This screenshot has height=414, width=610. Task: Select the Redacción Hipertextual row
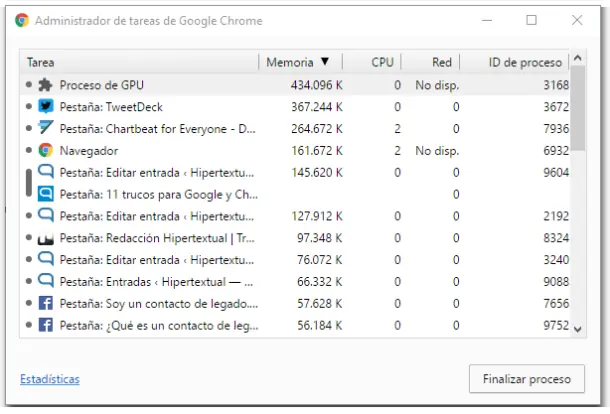pos(295,238)
